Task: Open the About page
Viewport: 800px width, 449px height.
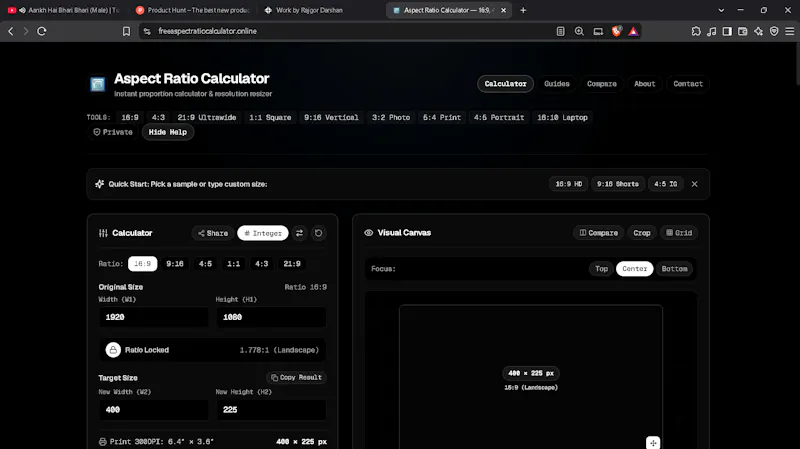Action: [644, 84]
